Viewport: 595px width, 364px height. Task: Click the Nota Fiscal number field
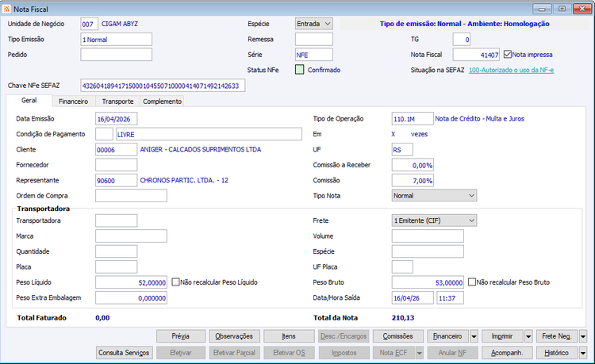476,55
